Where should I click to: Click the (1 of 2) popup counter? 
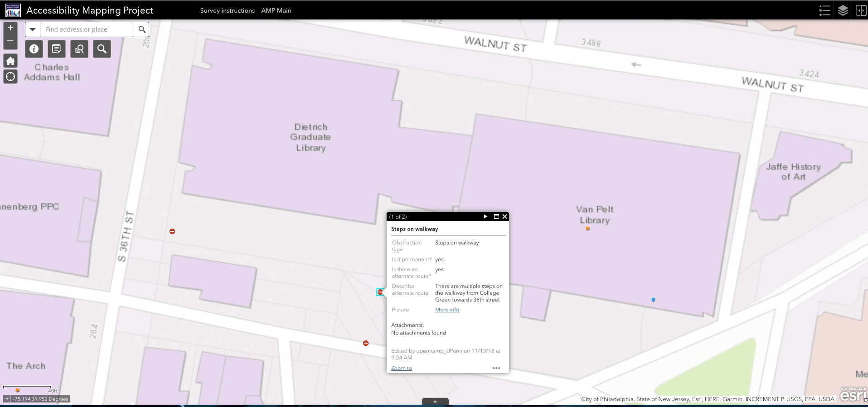click(398, 216)
